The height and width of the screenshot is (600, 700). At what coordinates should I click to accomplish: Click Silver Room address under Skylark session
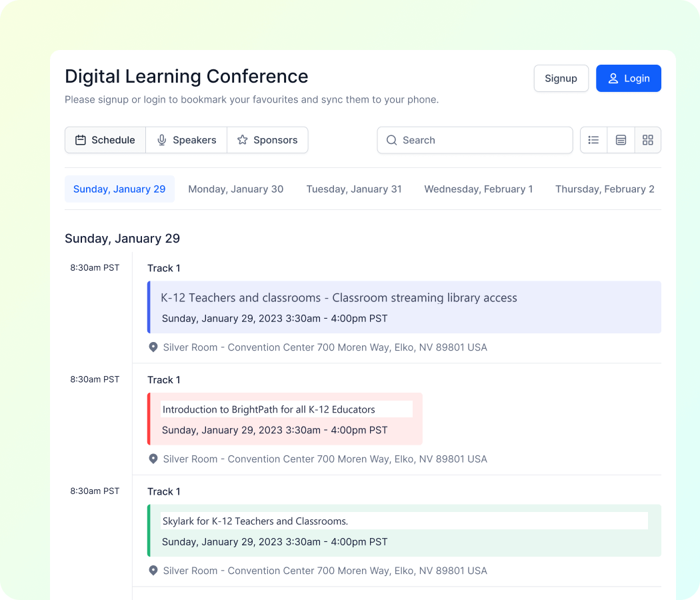[325, 571]
